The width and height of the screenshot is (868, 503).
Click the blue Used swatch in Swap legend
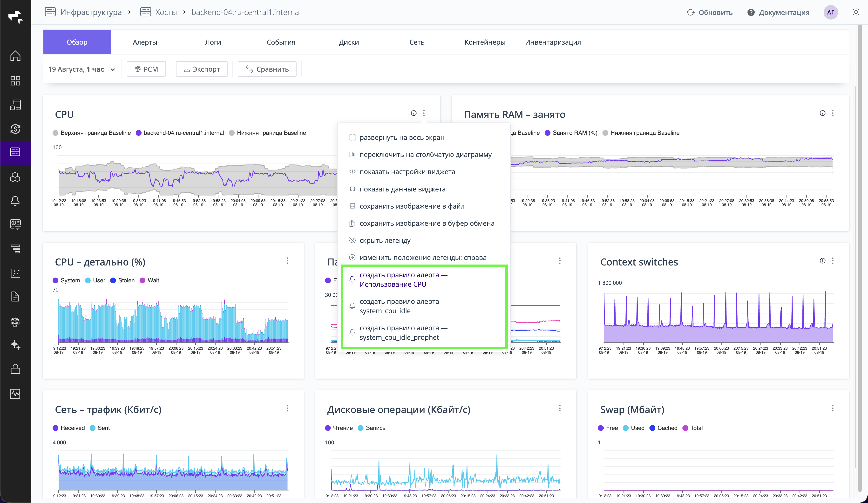click(626, 428)
